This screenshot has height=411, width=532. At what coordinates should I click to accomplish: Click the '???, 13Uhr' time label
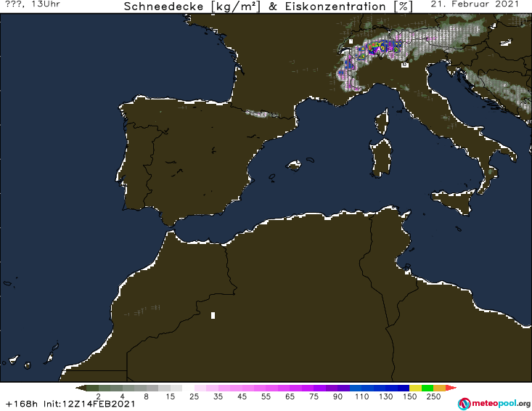pos(33,4)
